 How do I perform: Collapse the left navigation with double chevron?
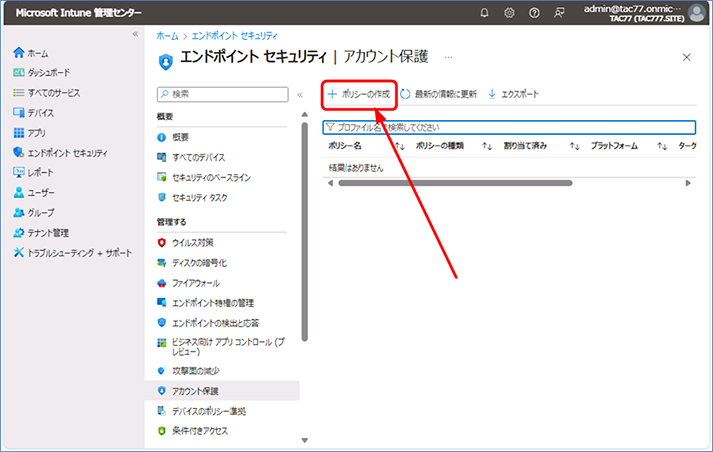(x=135, y=34)
